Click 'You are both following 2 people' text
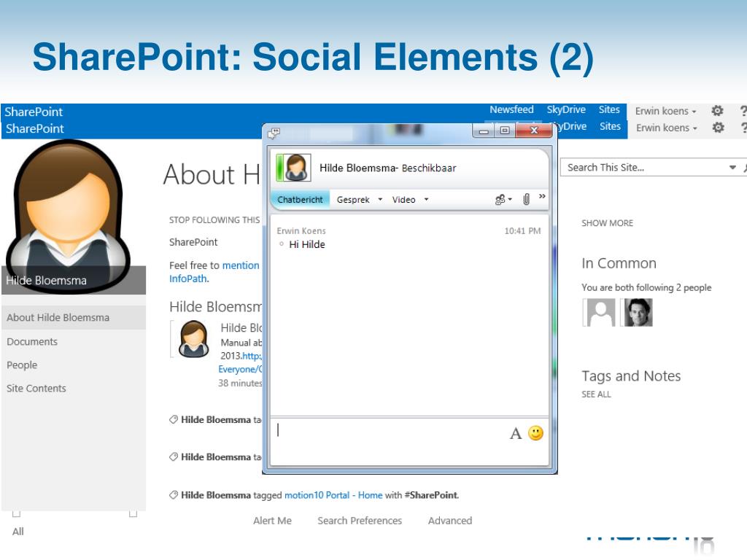 (646, 287)
